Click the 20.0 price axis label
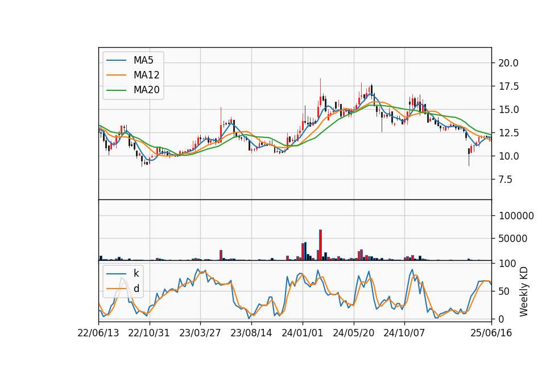Screen dimensions: 546x392 [x=508, y=63]
